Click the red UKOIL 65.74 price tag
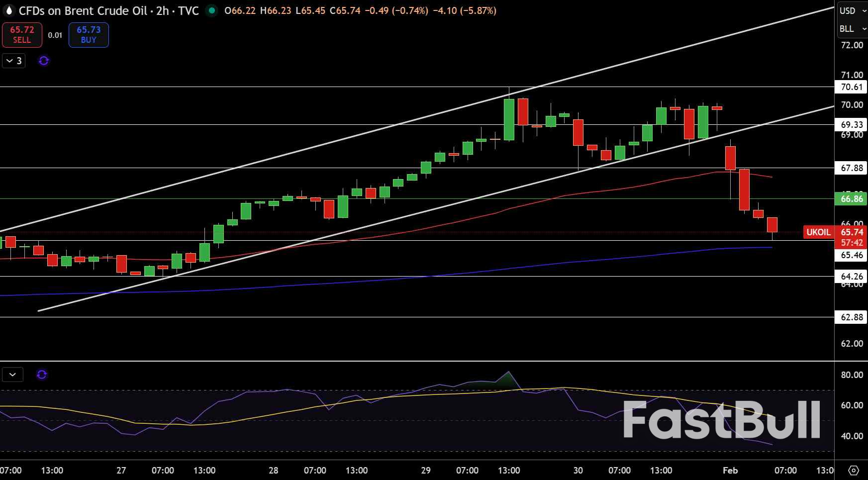Screen dimensions: 868x480 pos(818,232)
